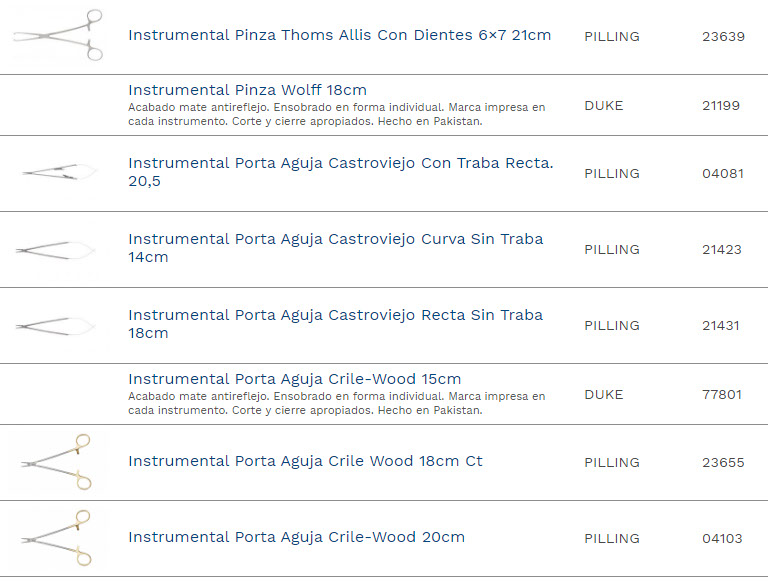The image size is (768, 581).
Task: Click product code 77801
Action: click(x=722, y=394)
